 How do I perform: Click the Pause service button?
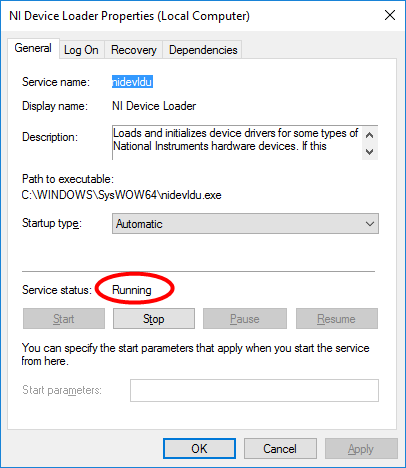click(245, 319)
